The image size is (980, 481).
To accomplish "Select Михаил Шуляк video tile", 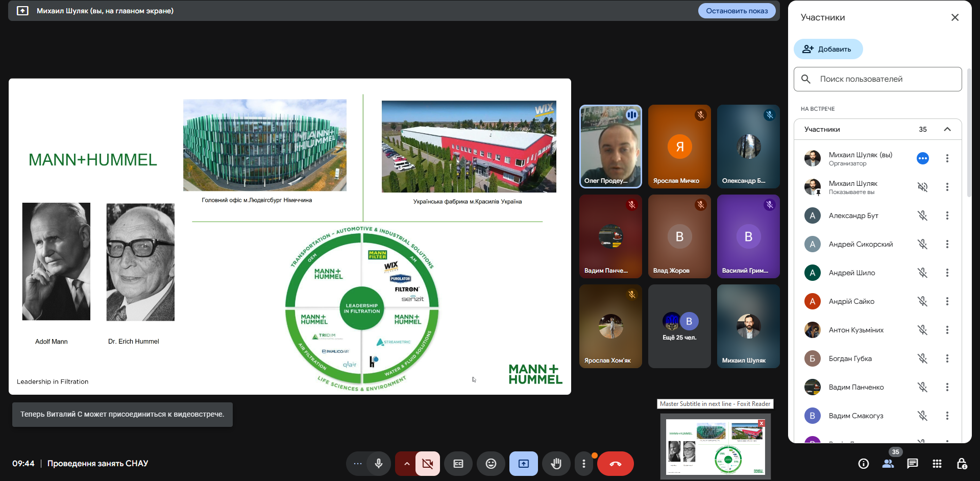I will 748,326.
